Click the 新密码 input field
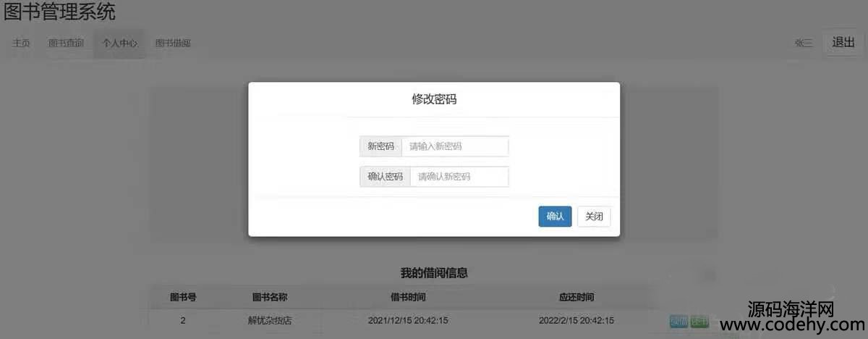The width and height of the screenshot is (868, 339). pyautogui.click(x=454, y=146)
